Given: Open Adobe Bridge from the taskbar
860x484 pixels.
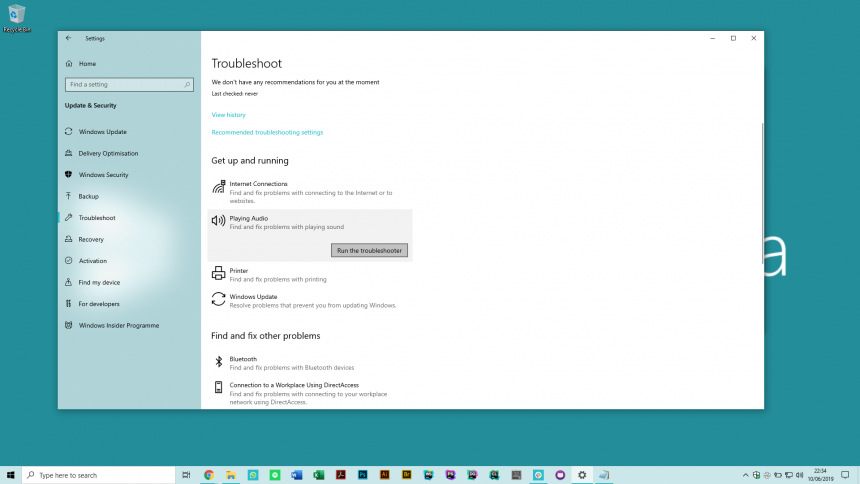Looking at the screenshot, I should 406,475.
